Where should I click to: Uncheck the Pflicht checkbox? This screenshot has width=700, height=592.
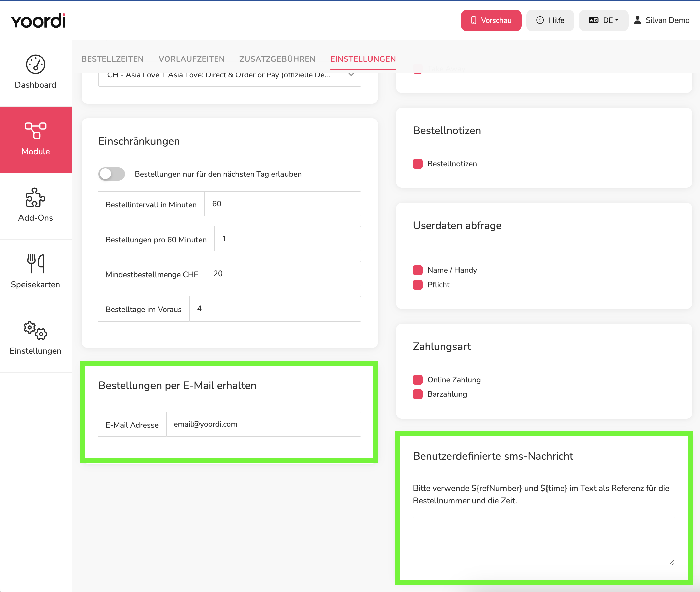pos(418,285)
